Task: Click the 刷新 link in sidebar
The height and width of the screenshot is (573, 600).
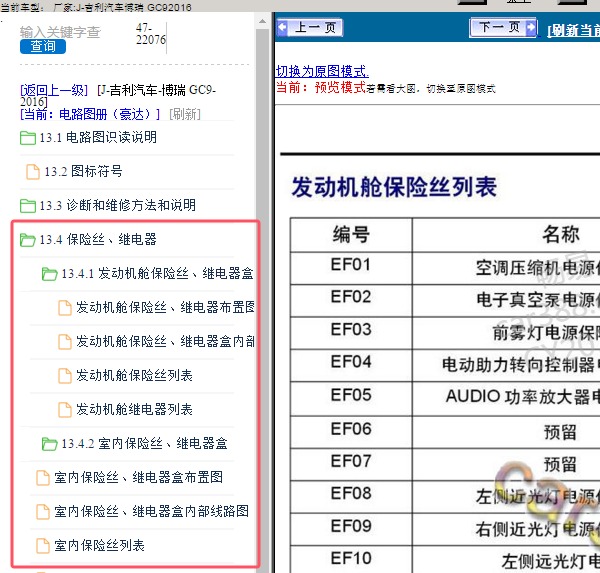Action: point(185,114)
